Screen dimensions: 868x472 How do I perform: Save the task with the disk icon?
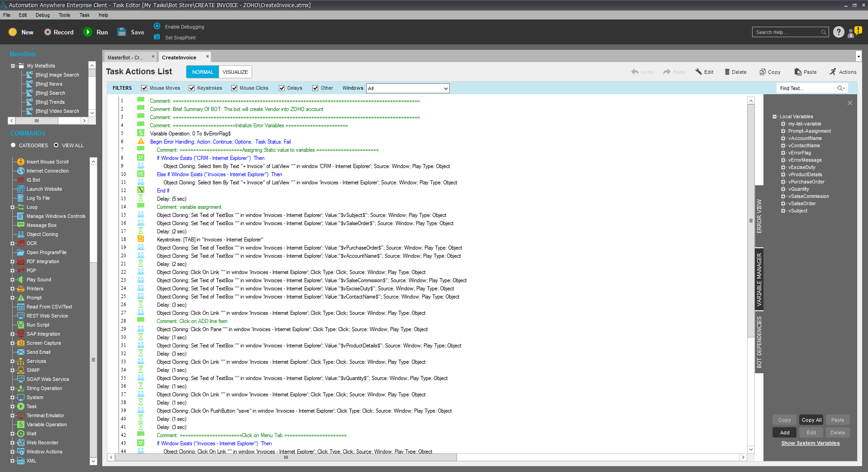122,32
